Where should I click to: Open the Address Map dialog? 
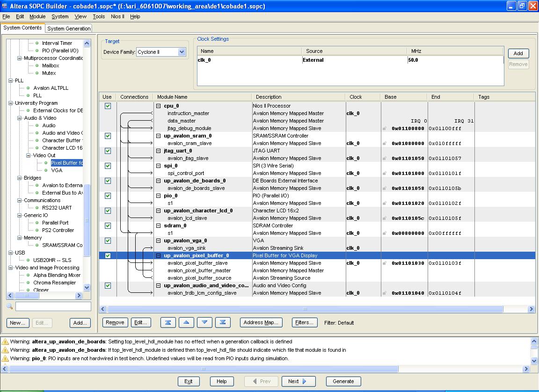point(261,323)
